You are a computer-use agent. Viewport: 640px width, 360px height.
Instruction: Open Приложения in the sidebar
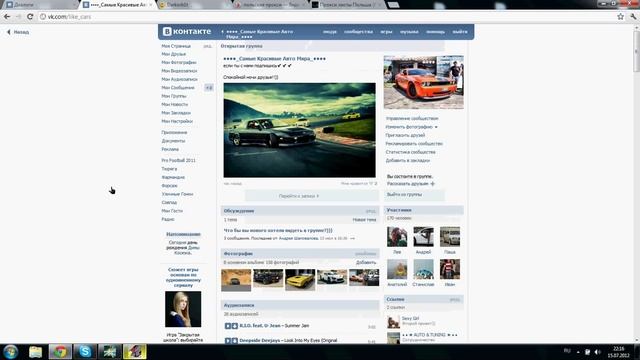[x=174, y=132]
